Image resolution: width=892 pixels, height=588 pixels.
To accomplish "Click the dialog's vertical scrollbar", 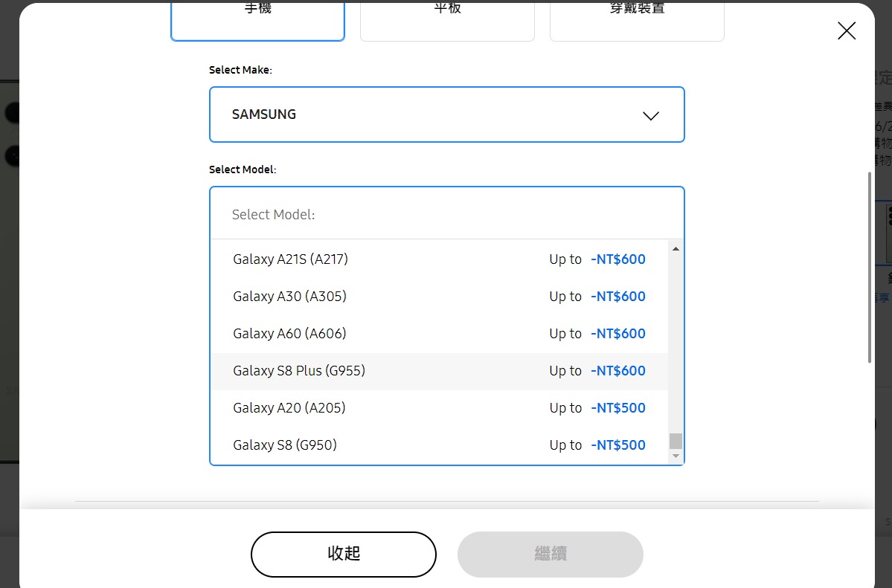I will (x=869, y=268).
